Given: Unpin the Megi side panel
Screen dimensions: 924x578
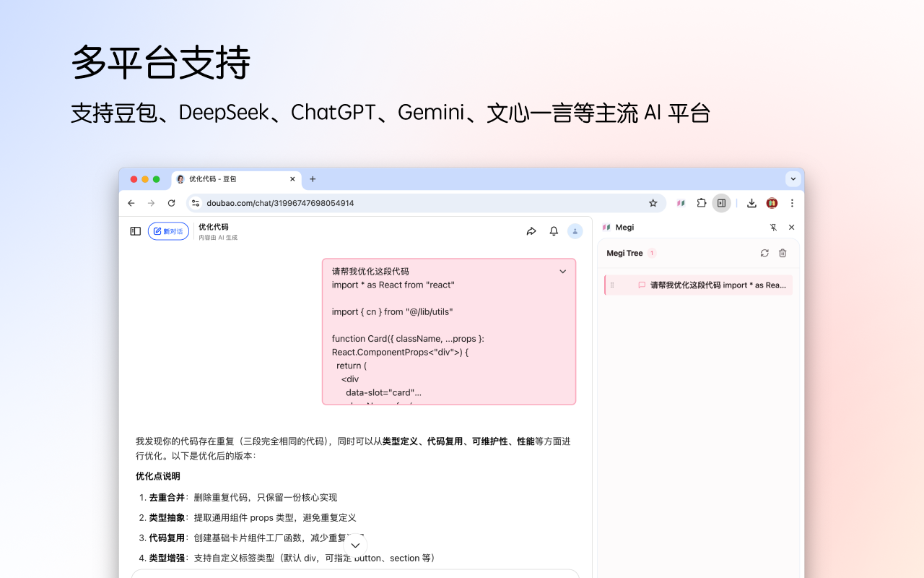Looking at the screenshot, I should pos(773,227).
